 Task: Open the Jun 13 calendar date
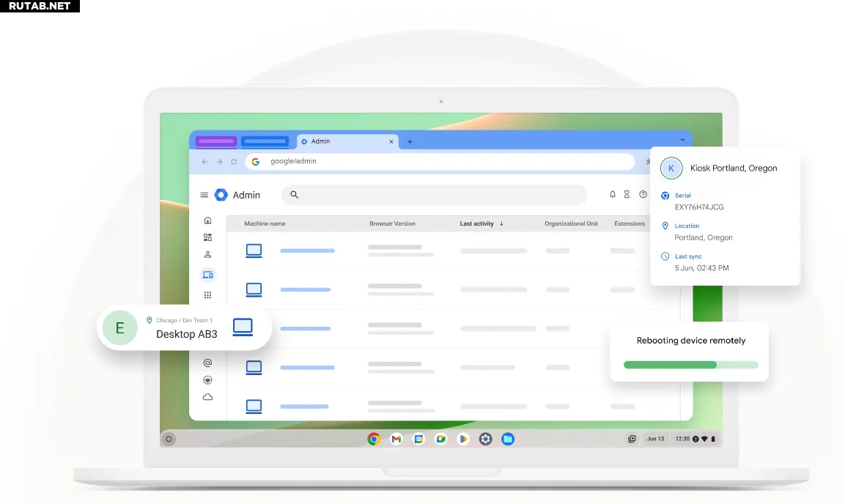pyautogui.click(x=655, y=439)
